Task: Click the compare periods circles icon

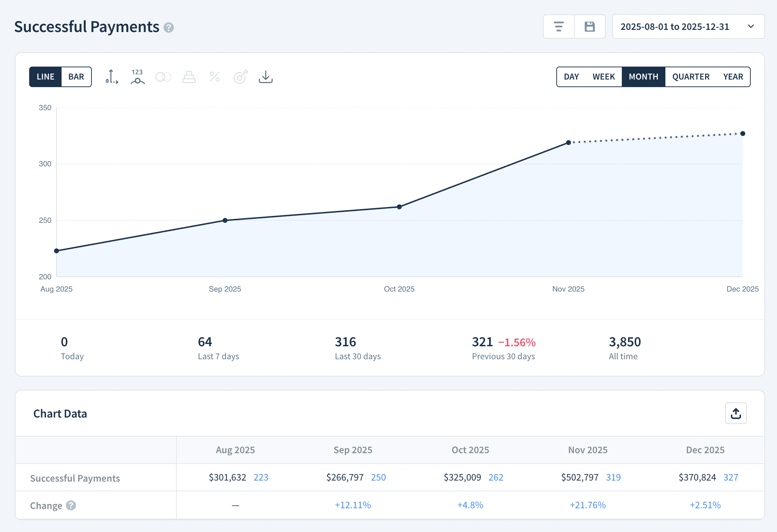Action: [x=163, y=77]
